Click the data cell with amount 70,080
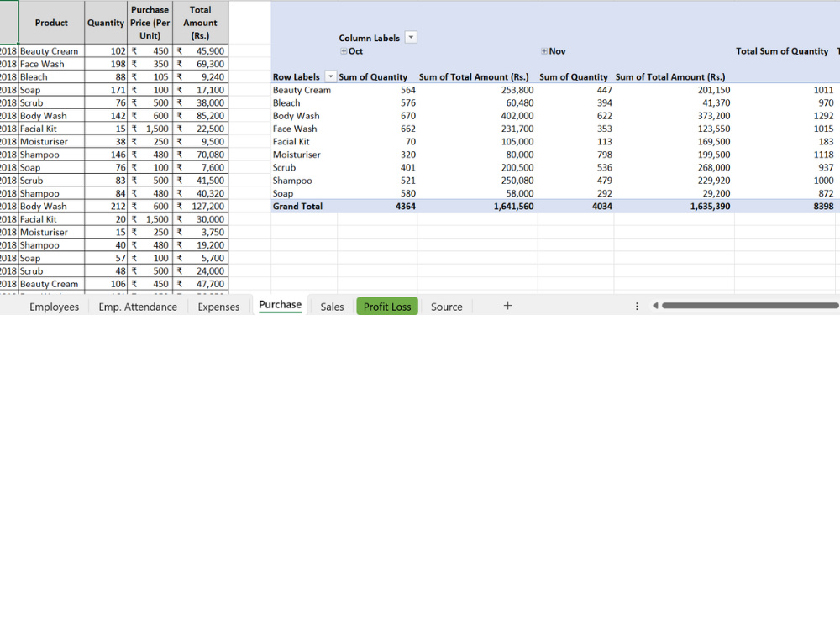Image resolution: width=840 pixels, height=630 pixels. 201,155
